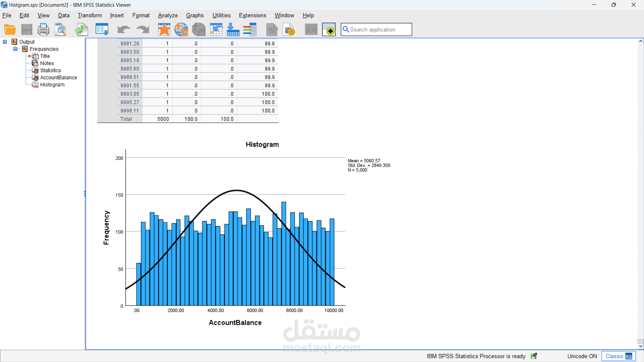Open the Format menu

pyautogui.click(x=141, y=15)
